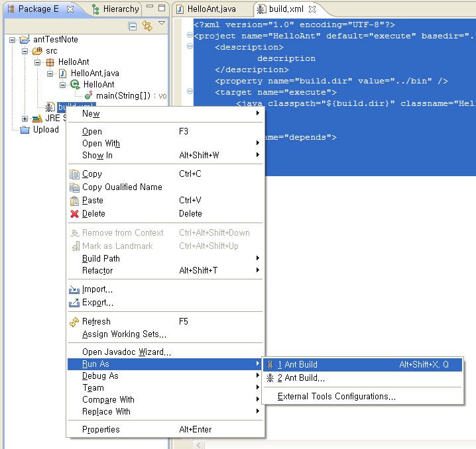The image size is (476, 449).
Task: Toggle Link with Editor icon
Action: tap(147, 26)
